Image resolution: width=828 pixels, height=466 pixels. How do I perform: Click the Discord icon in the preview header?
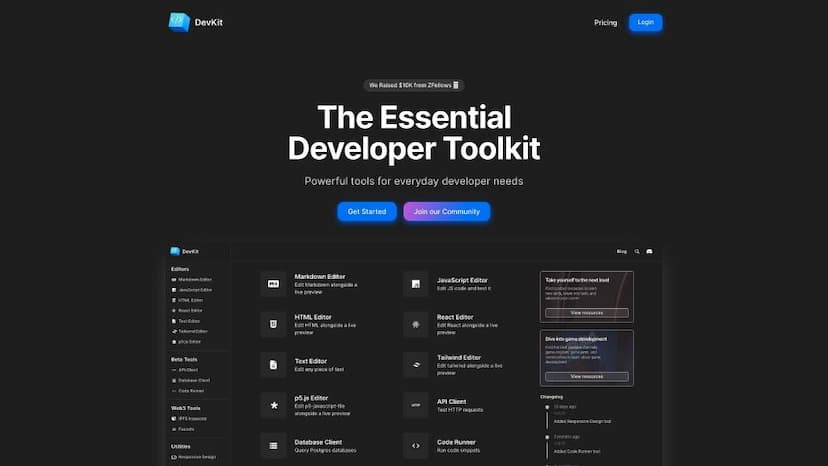tap(650, 251)
